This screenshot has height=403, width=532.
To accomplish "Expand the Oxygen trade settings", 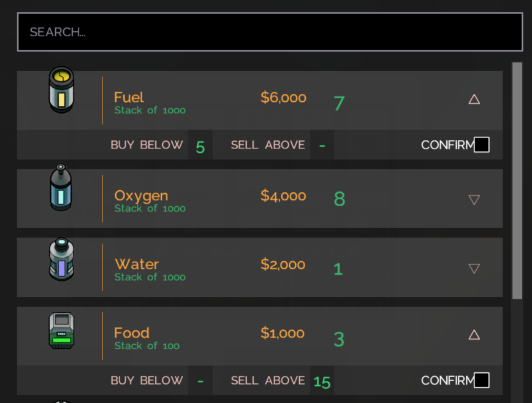I will 474,199.
